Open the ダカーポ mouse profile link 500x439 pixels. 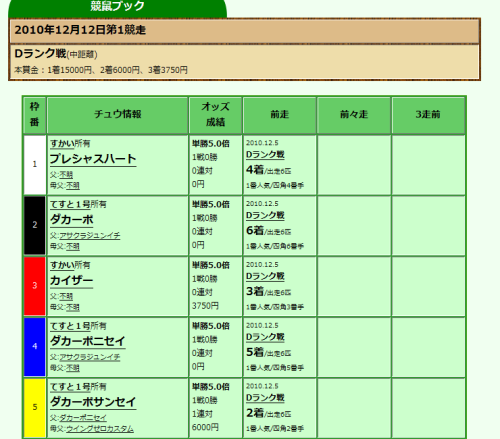click(72, 220)
